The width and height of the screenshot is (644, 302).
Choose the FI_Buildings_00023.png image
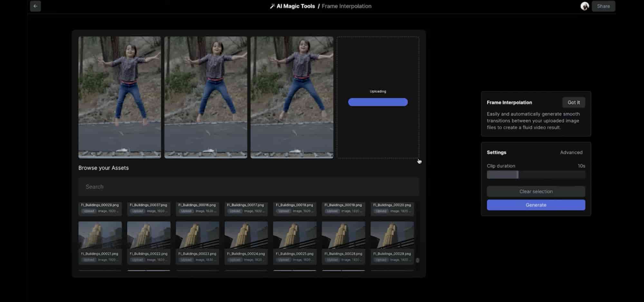point(197,235)
